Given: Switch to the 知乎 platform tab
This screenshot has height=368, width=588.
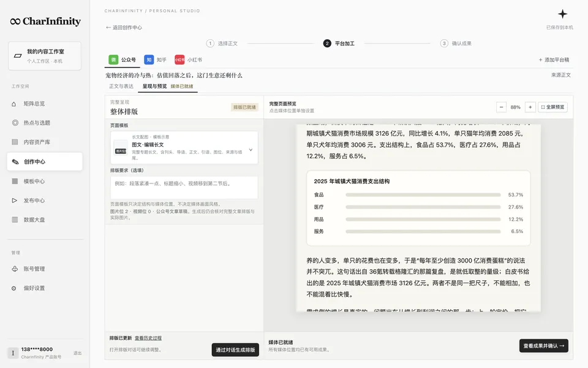Looking at the screenshot, I should coord(155,59).
